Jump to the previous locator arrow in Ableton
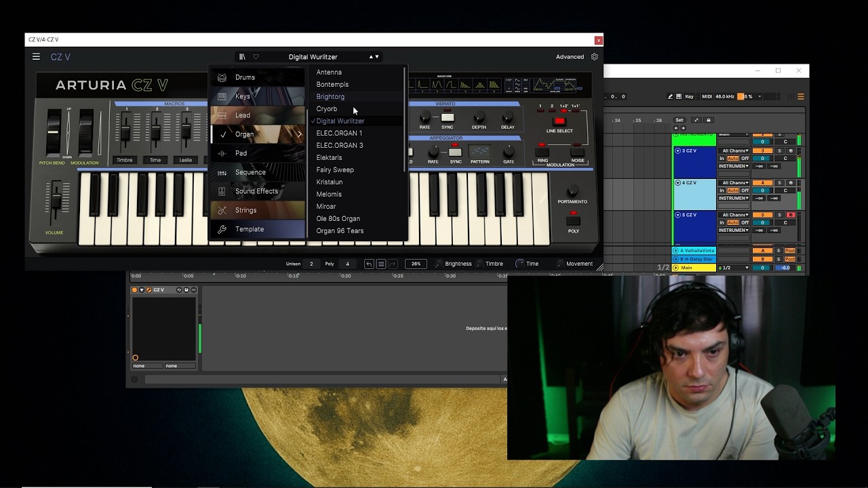Screen dimensions: 868x488 point(676,128)
